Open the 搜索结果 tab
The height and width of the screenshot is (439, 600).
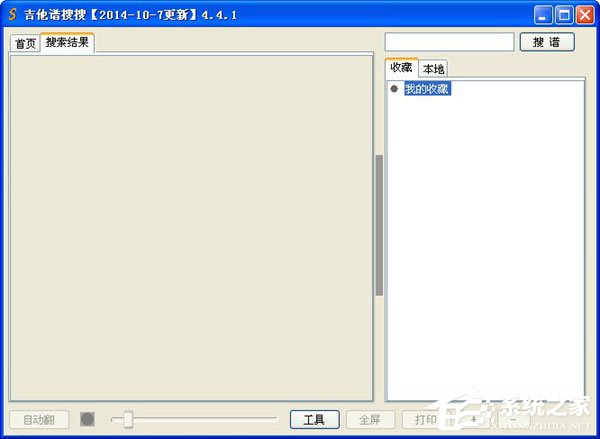pyautogui.click(x=67, y=43)
